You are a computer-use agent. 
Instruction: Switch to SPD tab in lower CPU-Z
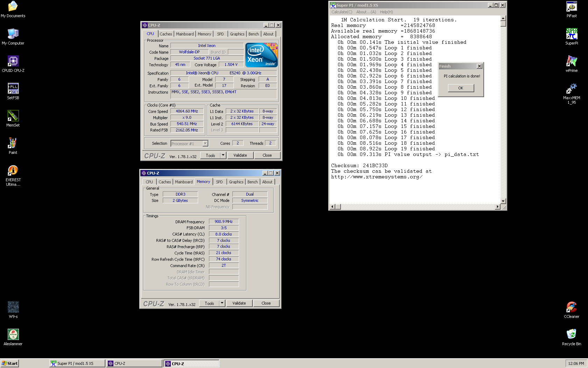coord(219,182)
